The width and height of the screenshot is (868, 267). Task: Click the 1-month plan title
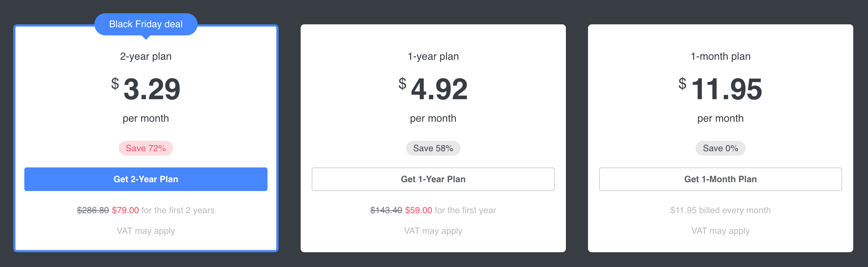pos(721,56)
